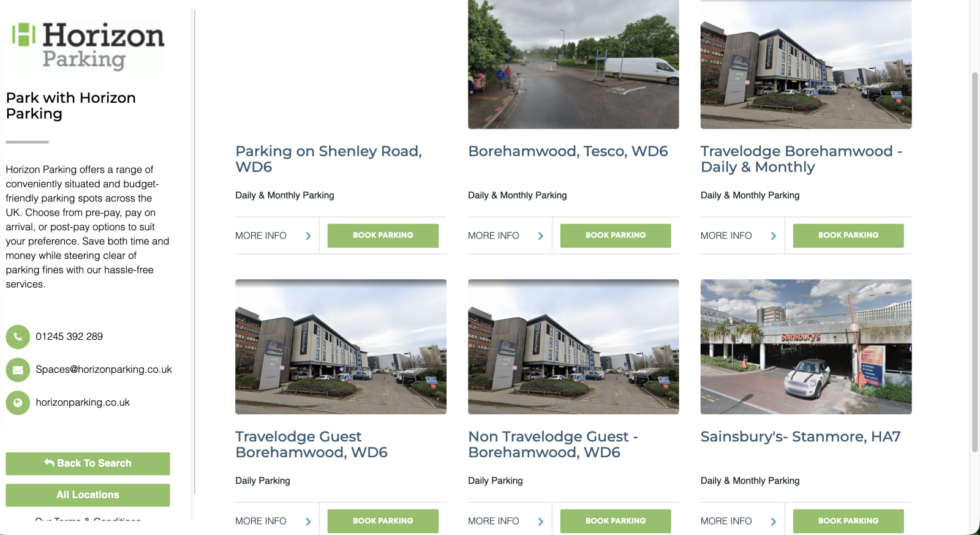The image size is (980, 535).
Task: Click the green globe website icon
Action: 18,403
